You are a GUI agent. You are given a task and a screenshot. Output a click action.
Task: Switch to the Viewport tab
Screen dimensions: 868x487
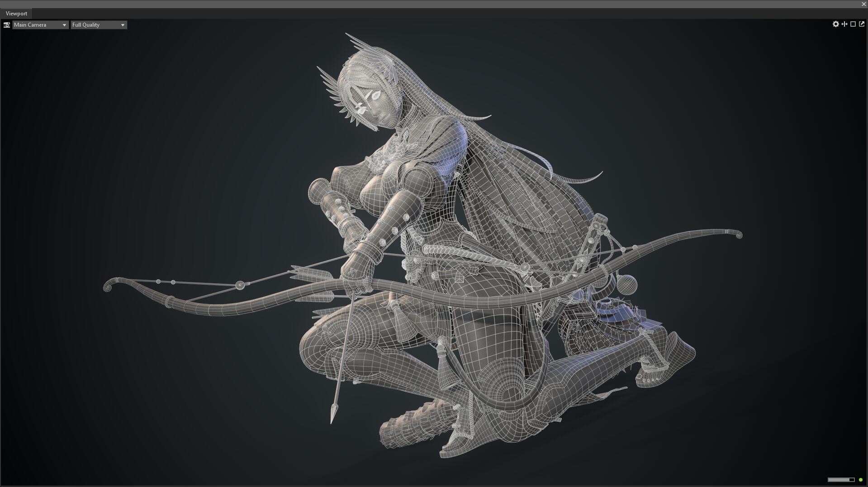(16, 14)
